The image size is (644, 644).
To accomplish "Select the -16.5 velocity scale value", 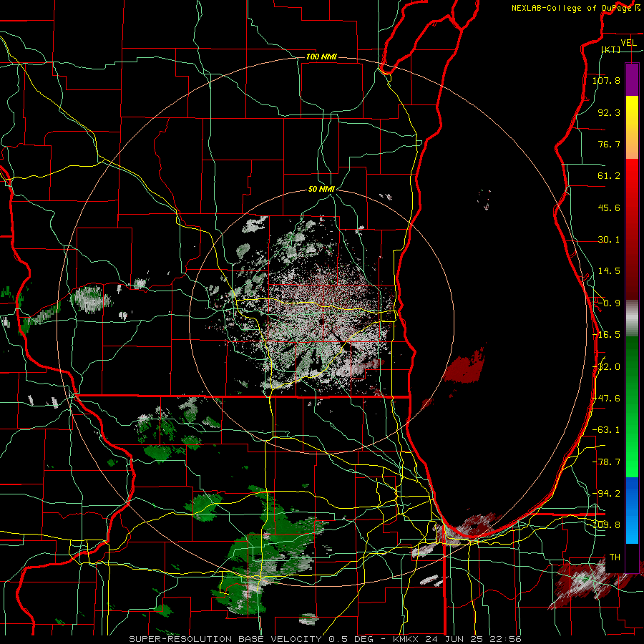I will (x=606, y=335).
